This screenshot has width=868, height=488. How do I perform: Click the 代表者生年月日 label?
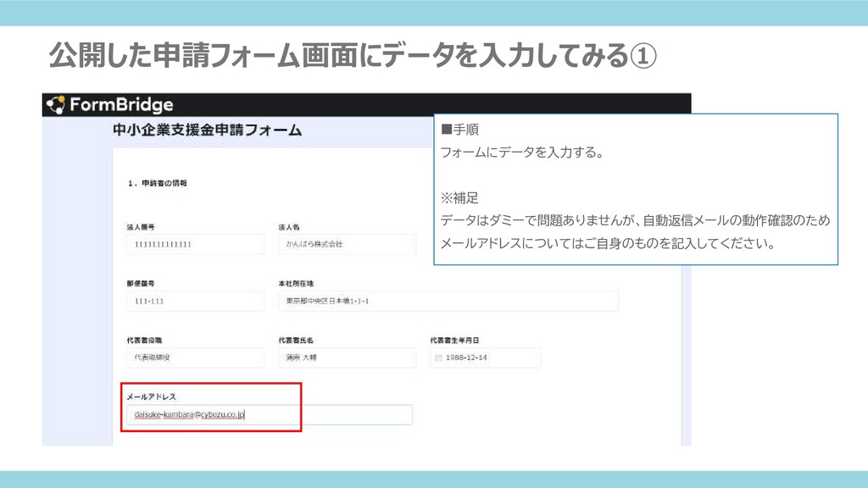[x=454, y=341]
